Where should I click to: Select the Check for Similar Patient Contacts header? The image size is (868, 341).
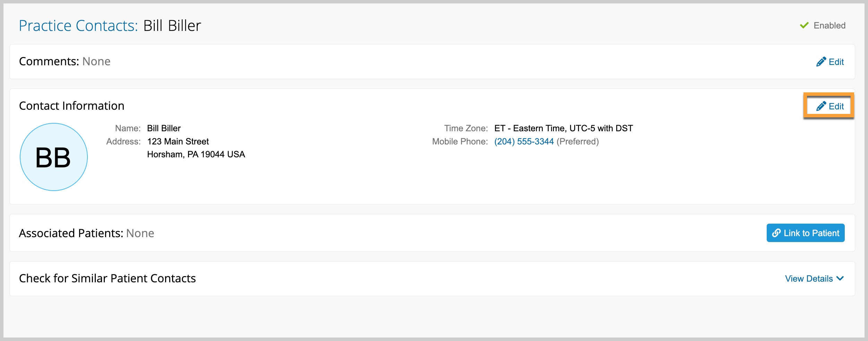click(x=108, y=278)
